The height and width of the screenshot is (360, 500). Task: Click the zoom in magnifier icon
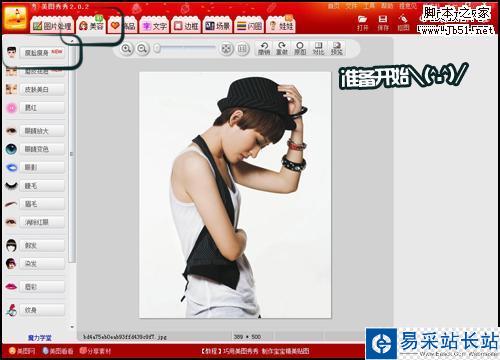126,49
